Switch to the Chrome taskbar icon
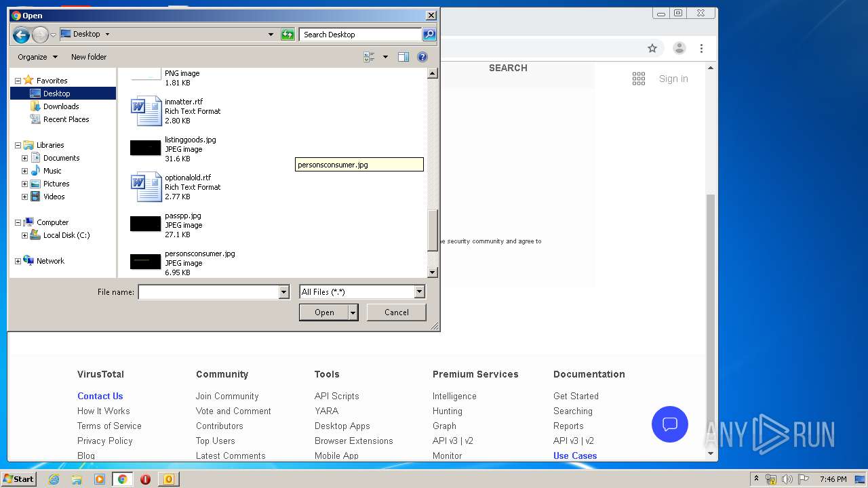Viewport: 868px width, 488px height. tap(122, 479)
